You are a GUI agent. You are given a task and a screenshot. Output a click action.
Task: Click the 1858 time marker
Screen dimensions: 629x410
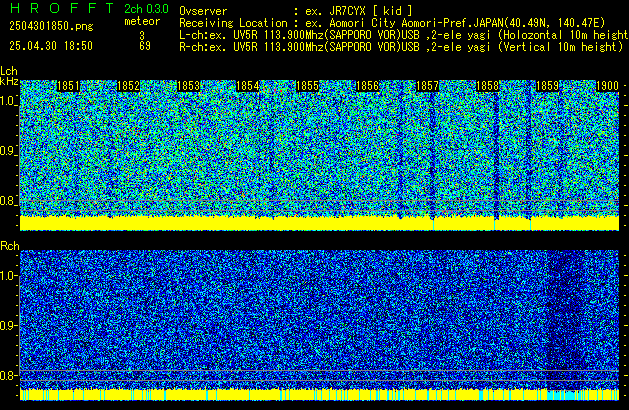[x=487, y=86]
